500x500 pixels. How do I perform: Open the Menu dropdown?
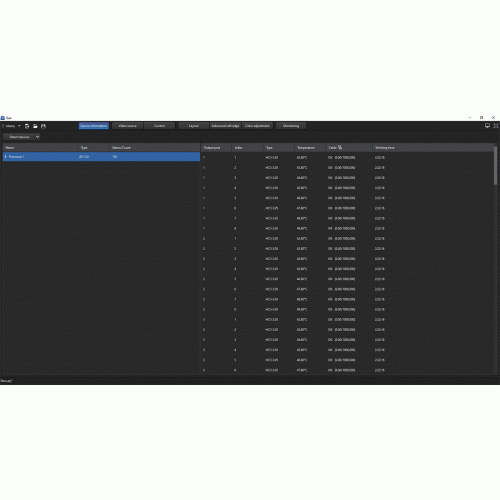click(13, 126)
